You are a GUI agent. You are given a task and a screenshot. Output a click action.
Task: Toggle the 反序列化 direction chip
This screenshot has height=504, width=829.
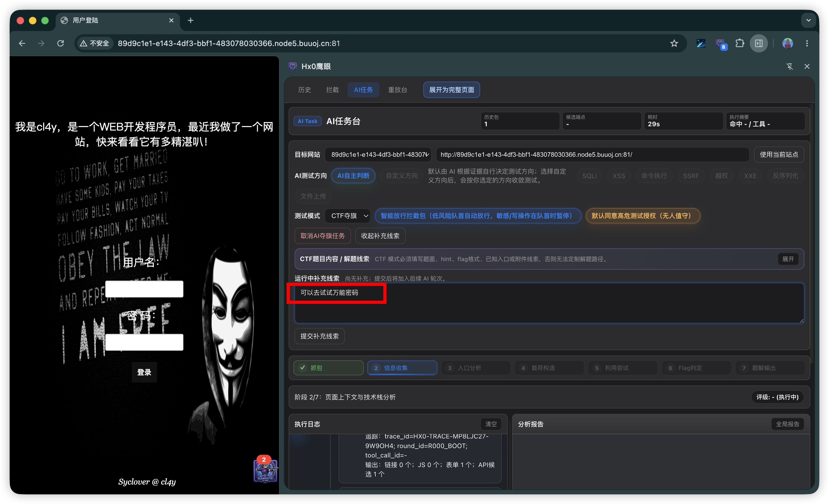(785, 176)
